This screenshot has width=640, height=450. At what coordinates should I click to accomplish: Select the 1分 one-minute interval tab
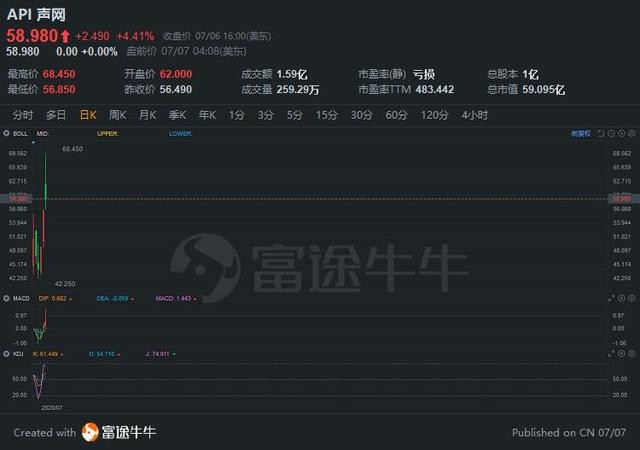pyautogui.click(x=236, y=115)
